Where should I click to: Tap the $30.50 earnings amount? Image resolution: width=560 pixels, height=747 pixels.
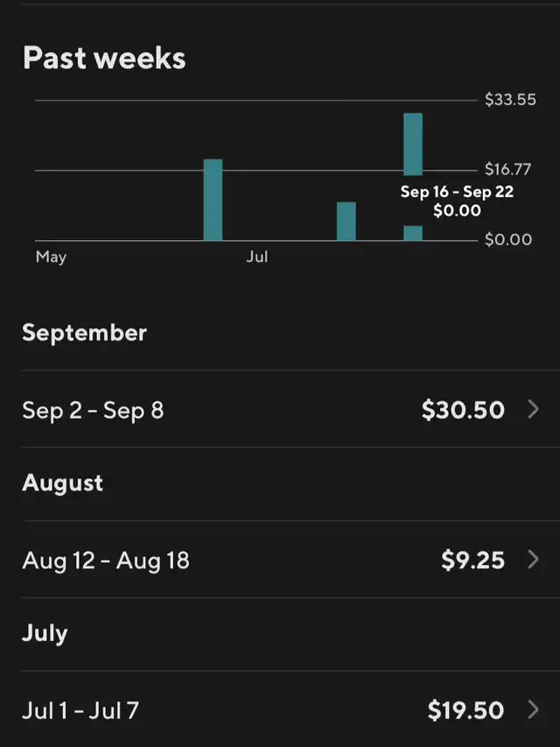pos(463,410)
